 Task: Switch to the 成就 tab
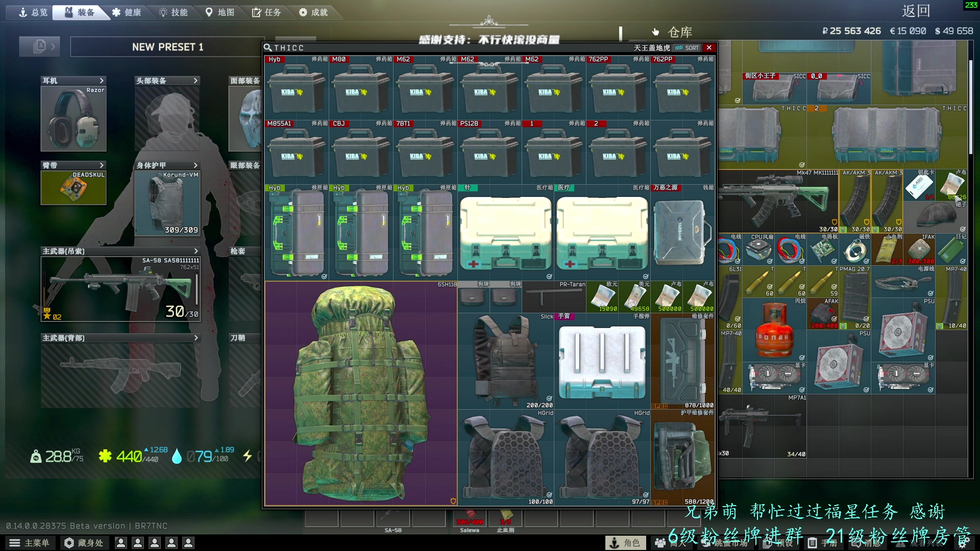(313, 12)
